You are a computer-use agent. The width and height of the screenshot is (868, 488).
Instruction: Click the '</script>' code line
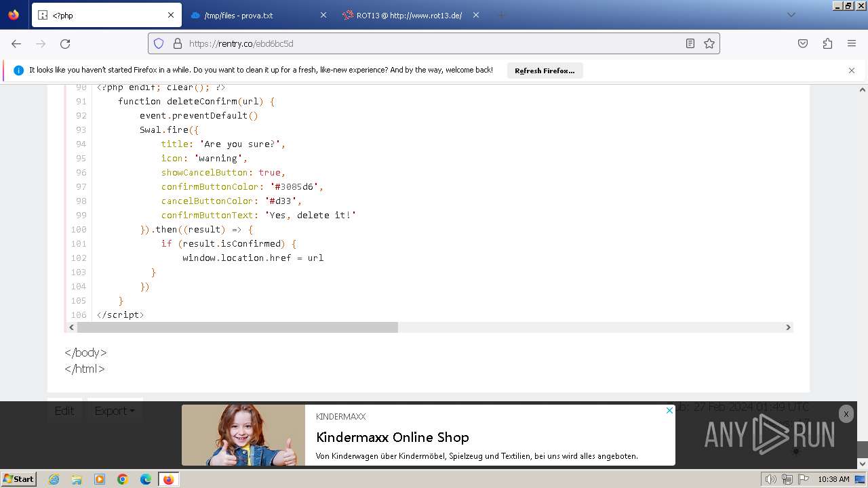(x=120, y=314)
